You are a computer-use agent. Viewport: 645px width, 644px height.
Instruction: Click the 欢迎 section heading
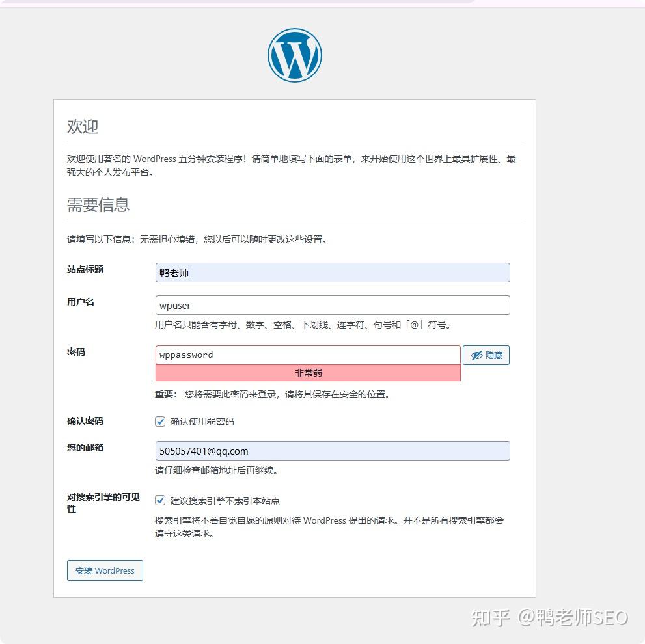pos(81,127)
